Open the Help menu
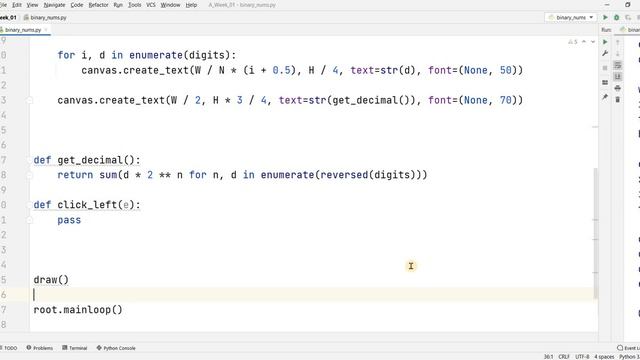The height and width of the screenshot is (360, 640). [x=191, y=5]
